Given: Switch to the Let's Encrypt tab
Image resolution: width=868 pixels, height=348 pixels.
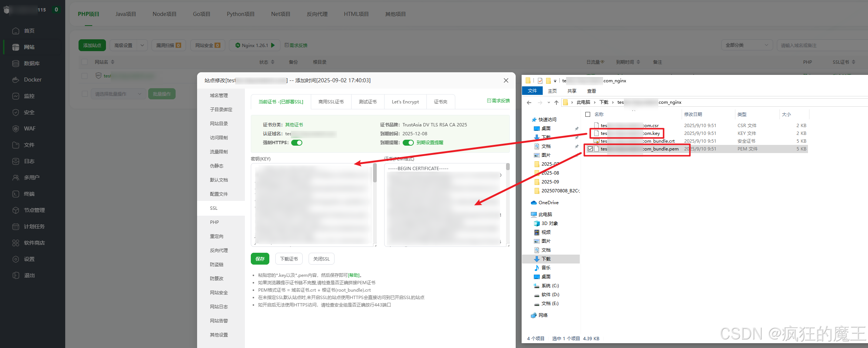Looking at the screenshot, I should click(x=405, y=102).
